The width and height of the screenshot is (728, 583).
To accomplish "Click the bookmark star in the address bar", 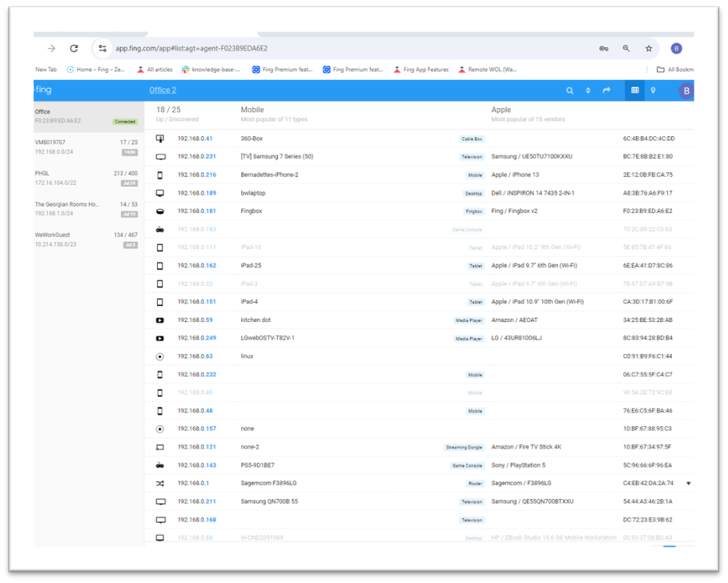I will [649, 48].
